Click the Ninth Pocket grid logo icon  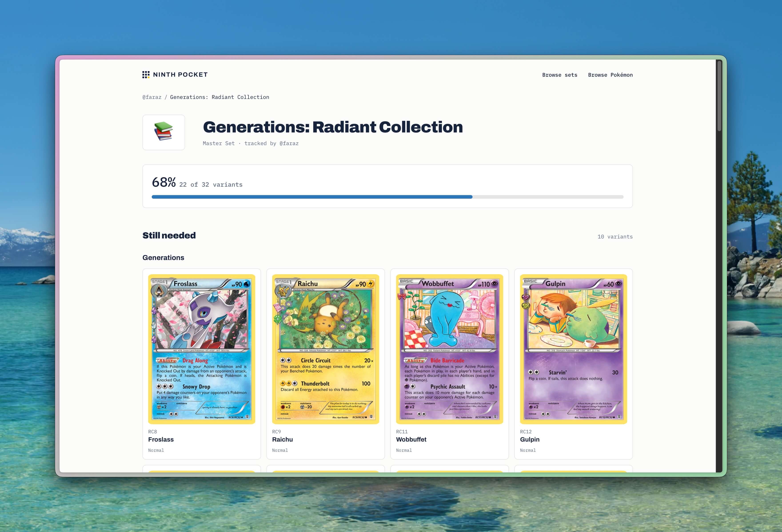click(146, 75)
